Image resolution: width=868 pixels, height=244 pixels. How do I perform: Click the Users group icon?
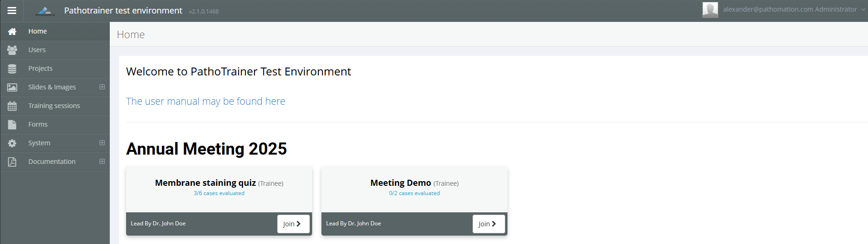[12, 50]
